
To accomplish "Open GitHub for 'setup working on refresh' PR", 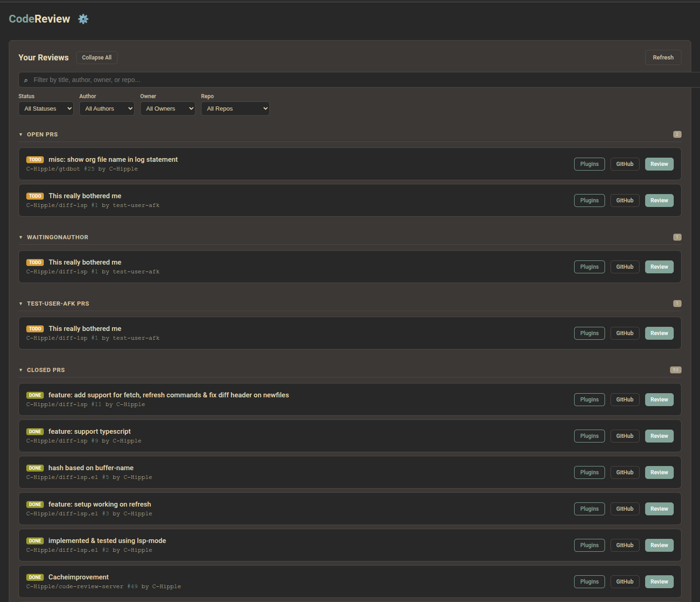I will tap(625, 509).
